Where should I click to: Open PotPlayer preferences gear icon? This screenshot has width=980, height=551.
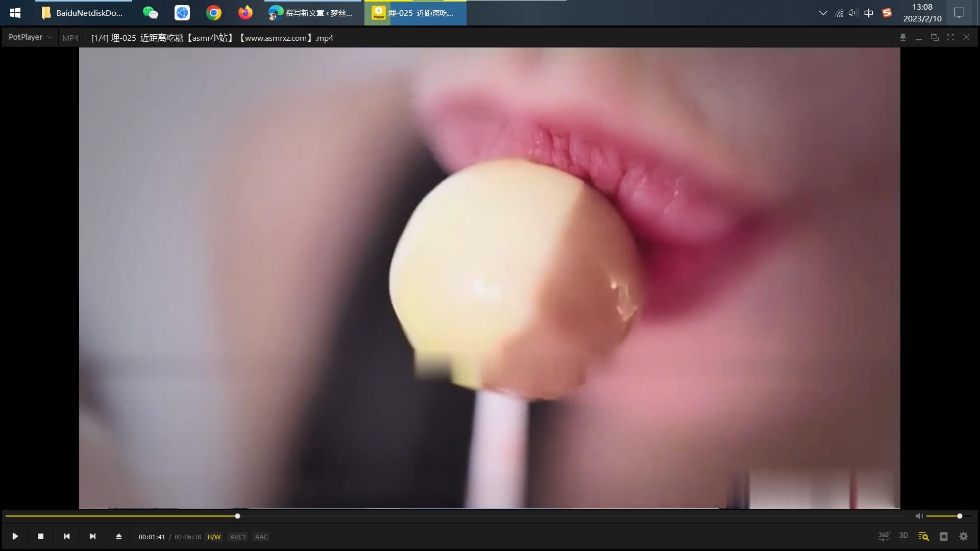coord(963,536)
